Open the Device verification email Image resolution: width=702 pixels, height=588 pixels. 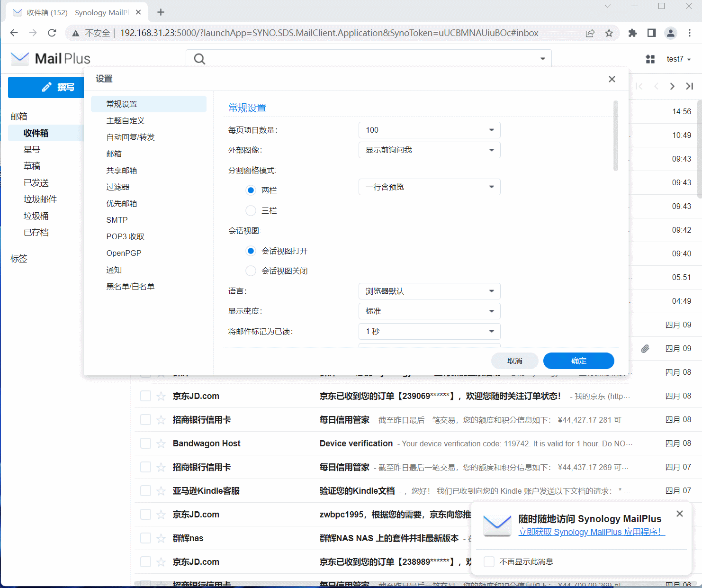(x=356, y=443)
